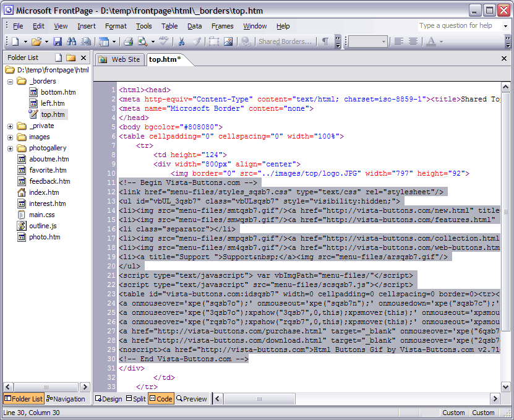
Task: Select the Format Painter brush icon
Action: point(196,41)
